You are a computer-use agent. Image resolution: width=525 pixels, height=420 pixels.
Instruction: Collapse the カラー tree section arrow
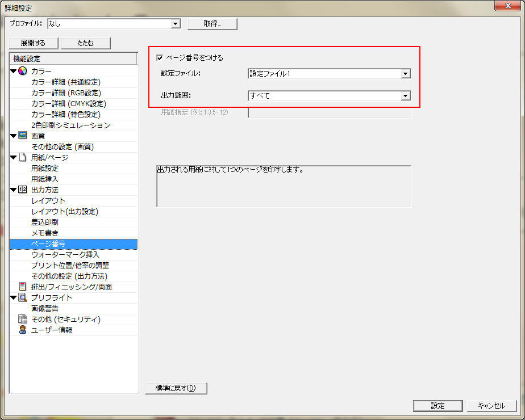(x=14, y=72)
